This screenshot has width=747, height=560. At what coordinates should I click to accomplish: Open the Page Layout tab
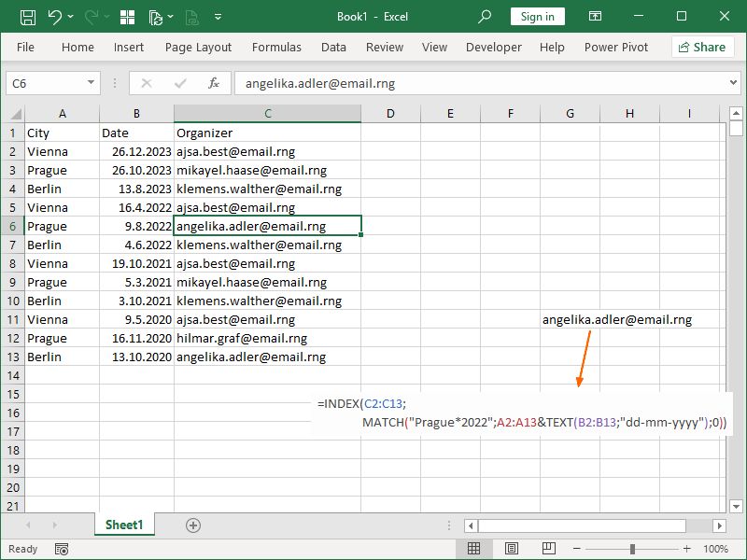point(198,48)
